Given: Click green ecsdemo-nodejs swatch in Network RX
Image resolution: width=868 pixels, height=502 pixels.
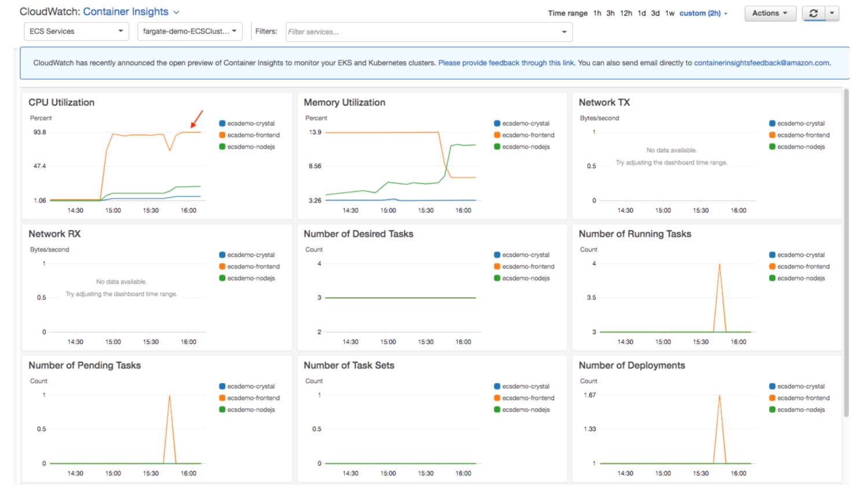Looking at the screenshot, I should coord(222,278).
